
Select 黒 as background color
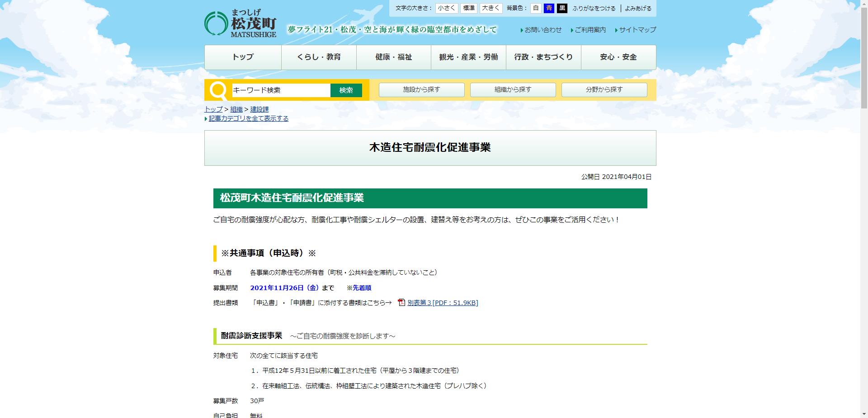pyautogui.click(x=561, y=8)
